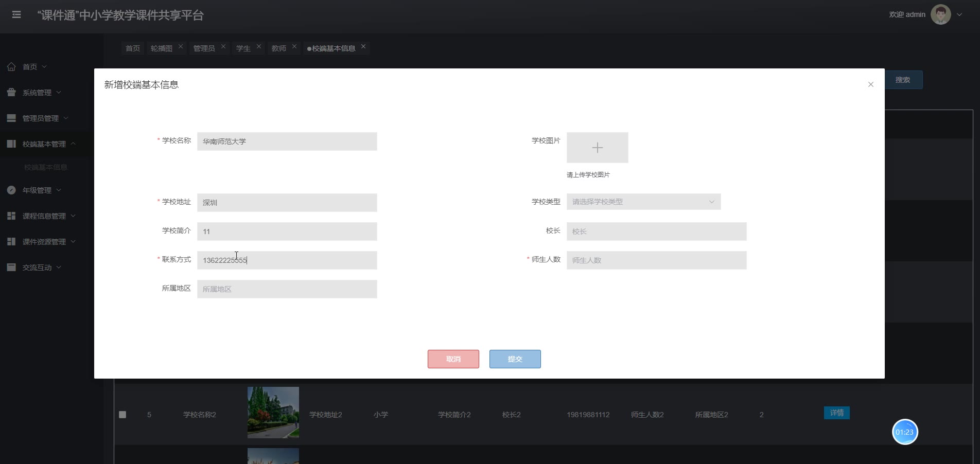Image resolution: width=980 pixels, height=464 pixels.
Task: Click the 学校名称2 table cell
Action: pos(200,415)
